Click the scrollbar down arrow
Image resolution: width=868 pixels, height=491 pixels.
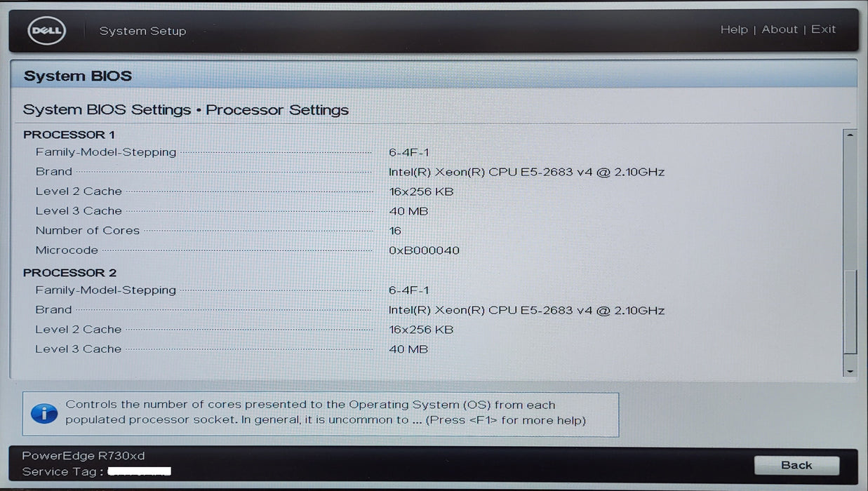(x=850, y=370)
